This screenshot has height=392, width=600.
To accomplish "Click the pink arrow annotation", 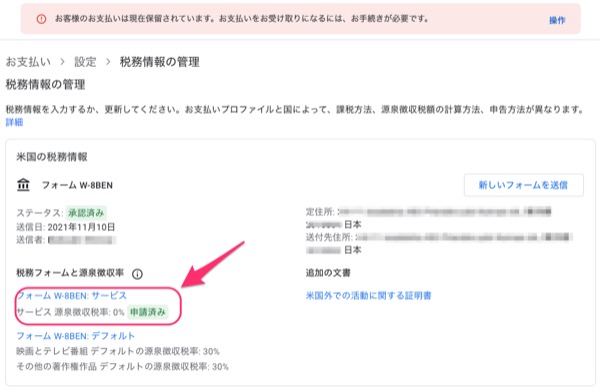I will coord(213,264).
